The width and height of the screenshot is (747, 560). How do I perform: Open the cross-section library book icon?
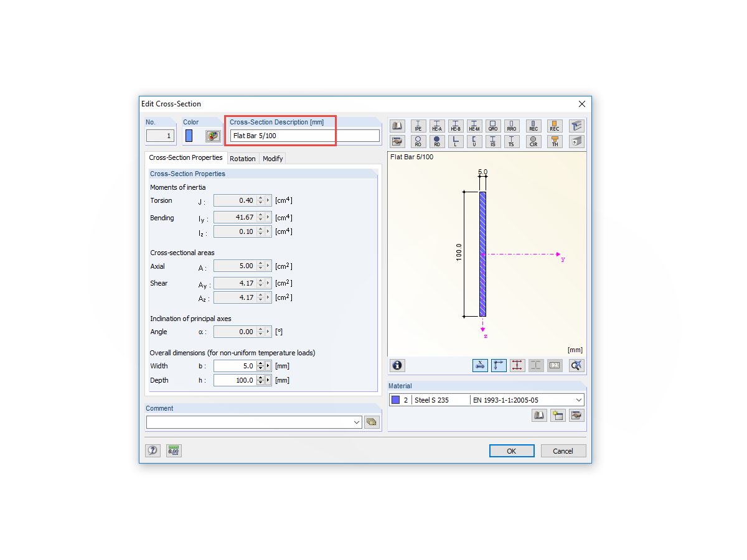point(397,126)
